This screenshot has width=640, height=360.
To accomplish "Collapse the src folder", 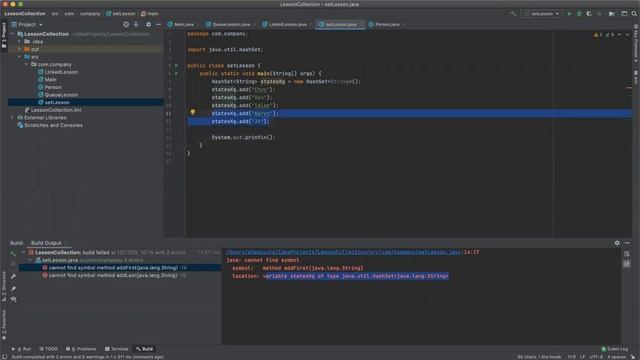I will pyautogui.click(x=19, y=57).
